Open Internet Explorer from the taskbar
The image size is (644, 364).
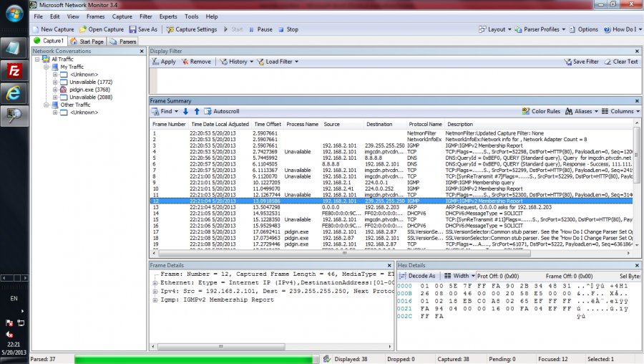[14, 93]
